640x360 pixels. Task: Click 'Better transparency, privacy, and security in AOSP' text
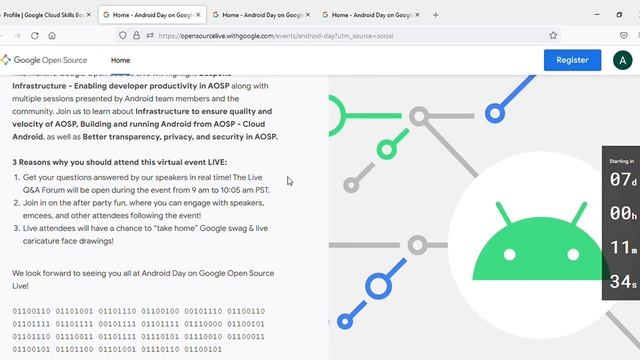point(180,137)
